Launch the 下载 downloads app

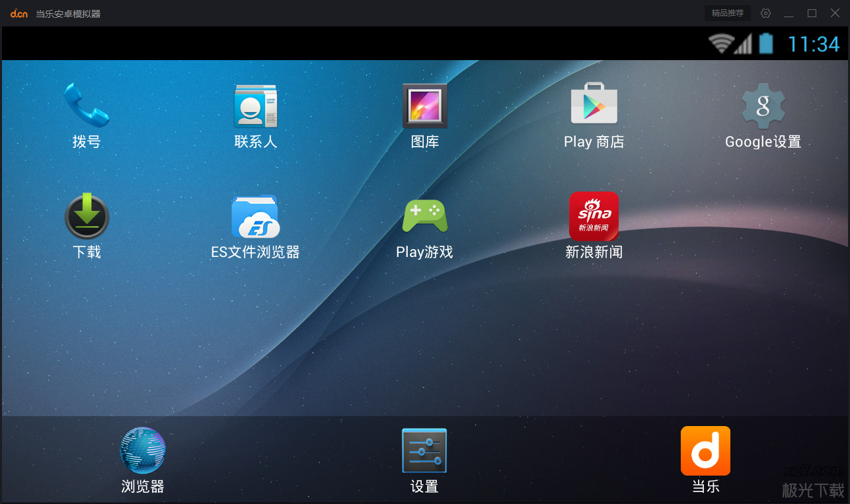click(x=86, y=217)
